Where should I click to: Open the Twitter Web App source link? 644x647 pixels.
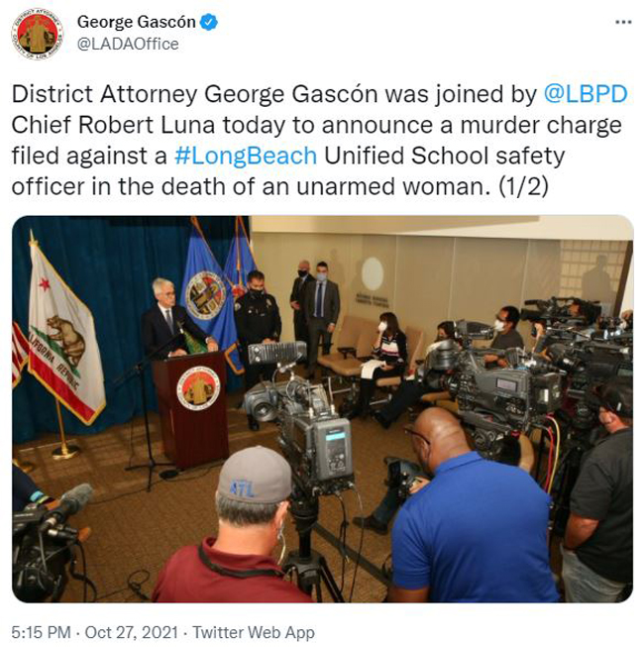click(x=254, y=632)
